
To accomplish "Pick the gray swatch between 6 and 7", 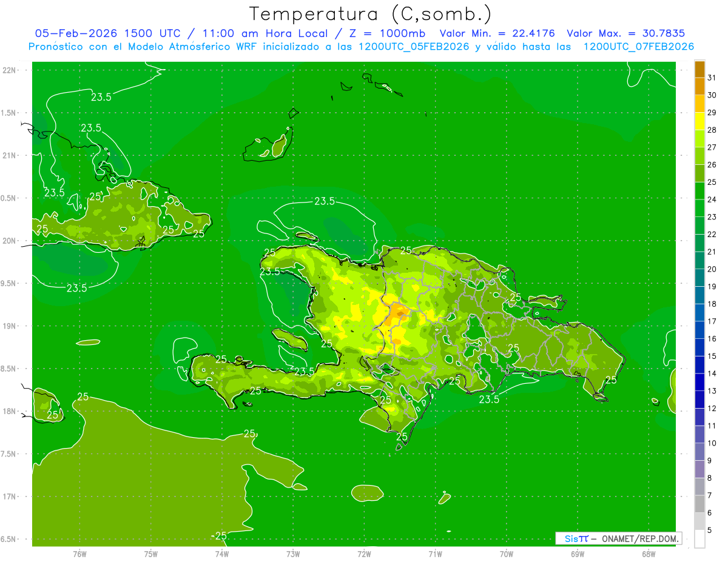I will (x=699, y=504).
